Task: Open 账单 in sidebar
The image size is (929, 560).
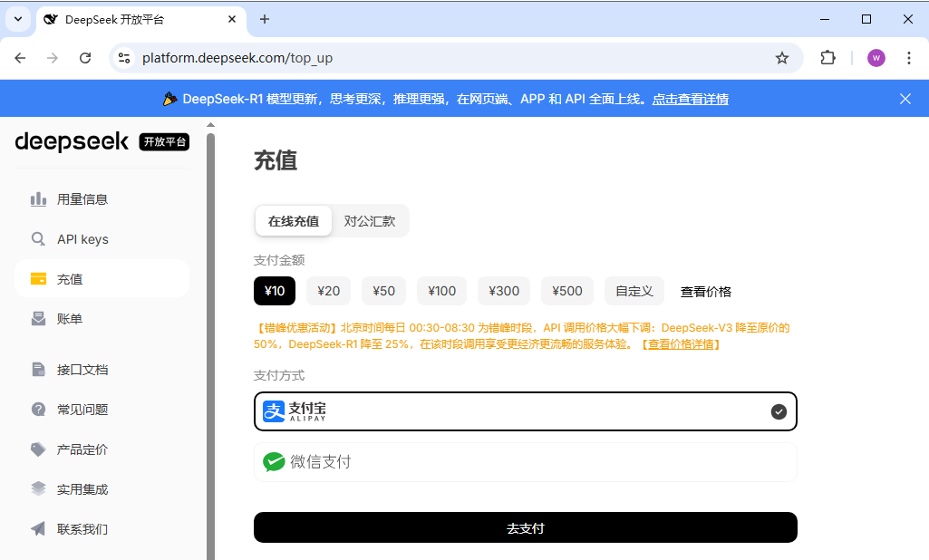Action: [x=102, y=319]
